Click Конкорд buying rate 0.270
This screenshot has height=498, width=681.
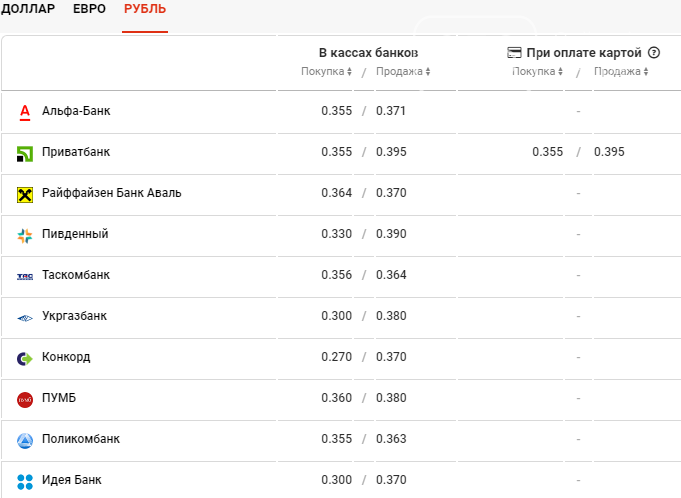click(337, 357)
